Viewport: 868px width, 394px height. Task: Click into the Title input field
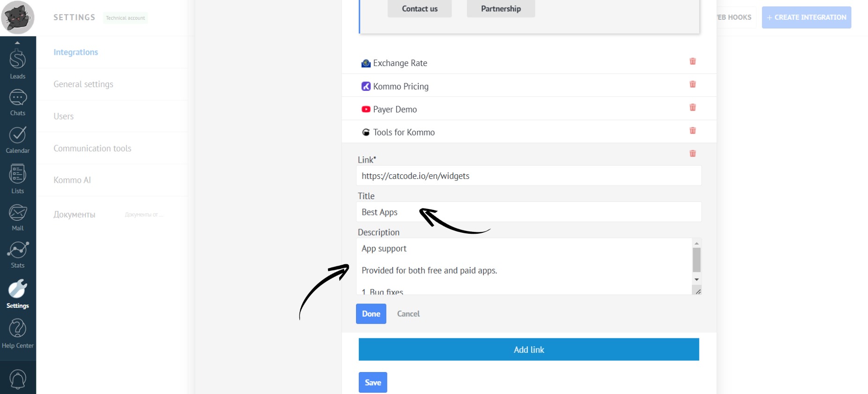pos(529,212)
